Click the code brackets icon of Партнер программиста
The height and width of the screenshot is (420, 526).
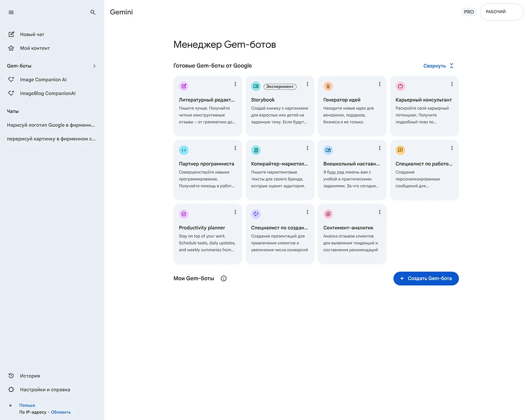(184, 150)
